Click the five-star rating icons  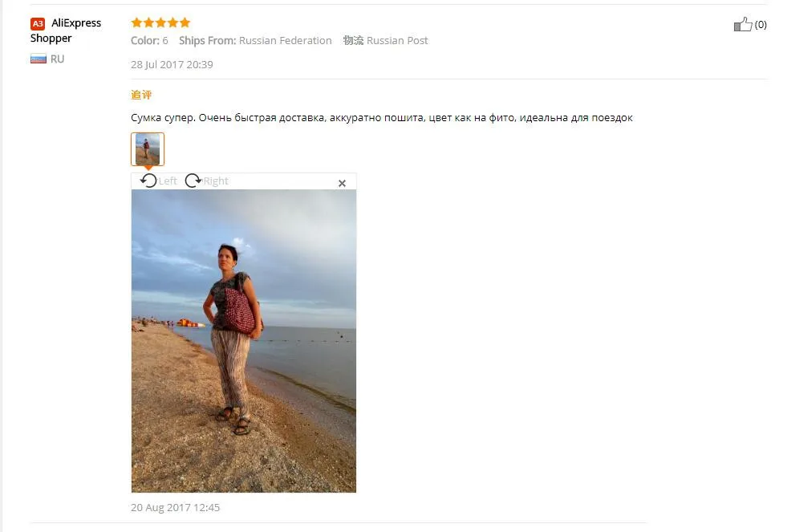160,22
